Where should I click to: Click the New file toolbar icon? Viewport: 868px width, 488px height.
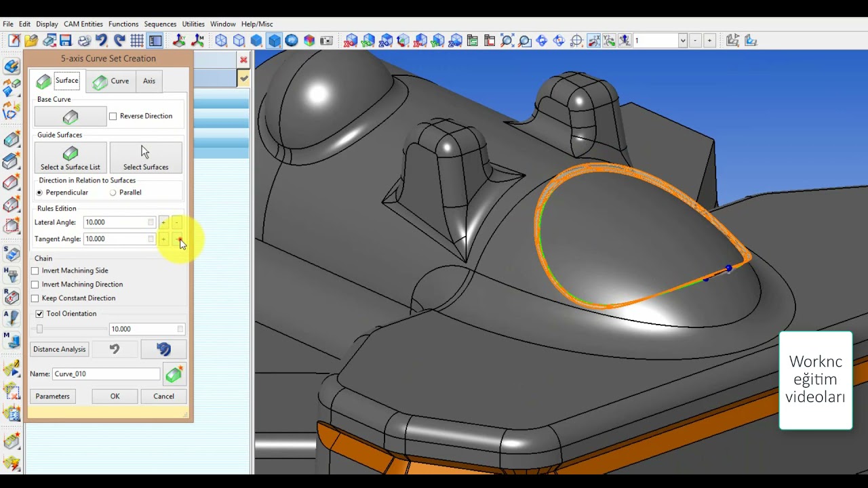[x=14, y=41]
